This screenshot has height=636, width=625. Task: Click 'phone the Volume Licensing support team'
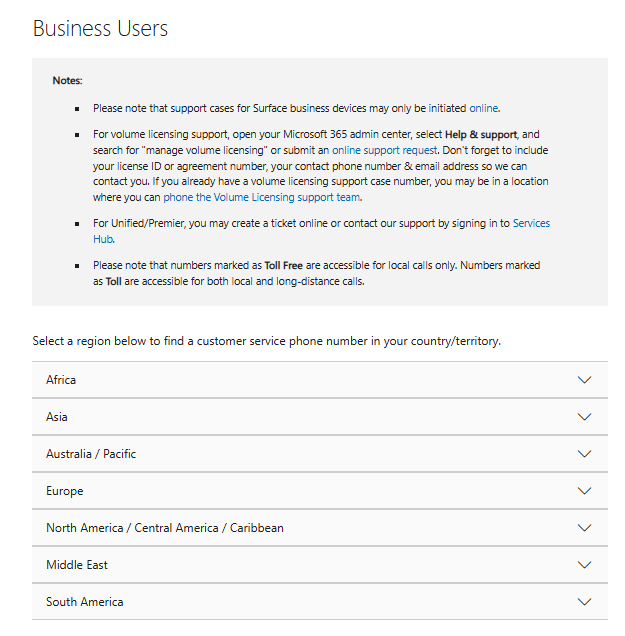pos(261,197)
